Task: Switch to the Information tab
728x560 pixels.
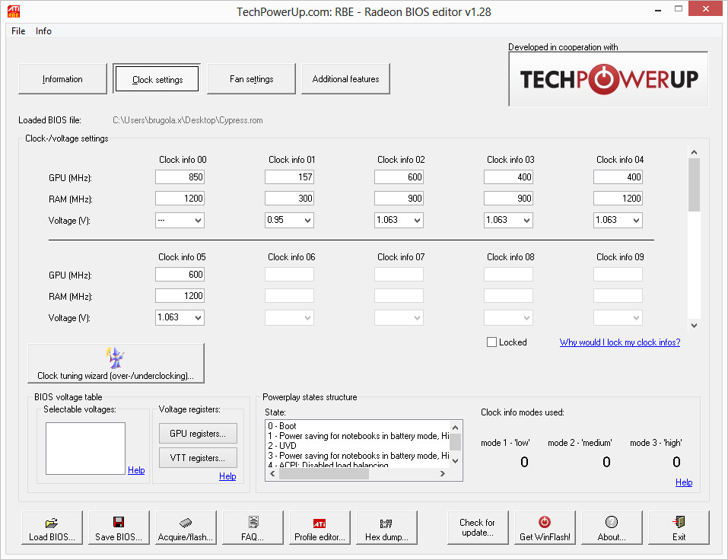Action: 62,79
